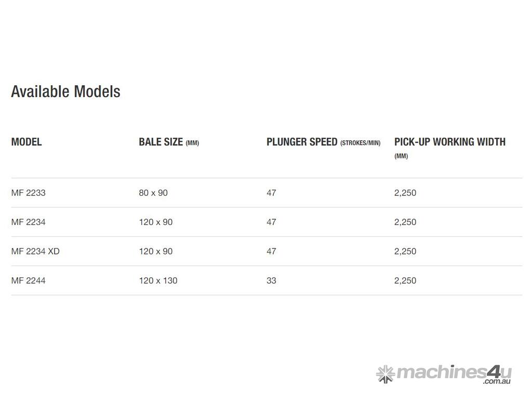Select the MF 2233 model row

pyautogui.click(x=29, y=193)
